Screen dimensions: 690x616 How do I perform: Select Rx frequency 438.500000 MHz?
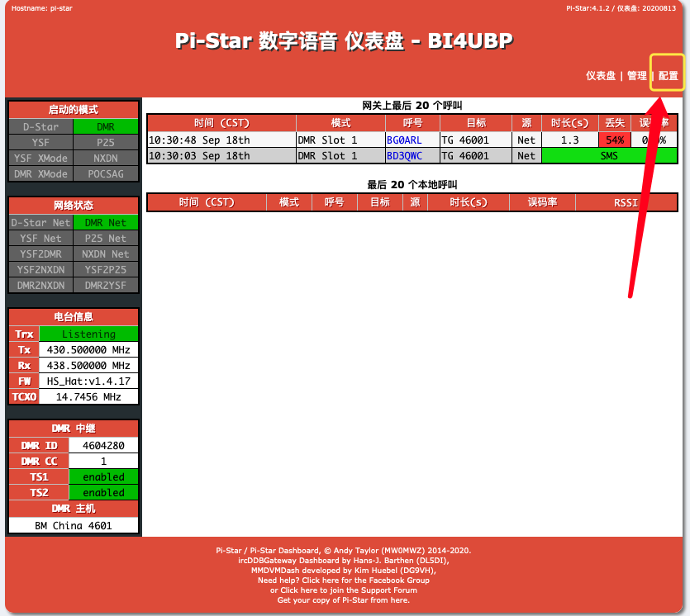(x=88, y=366)
